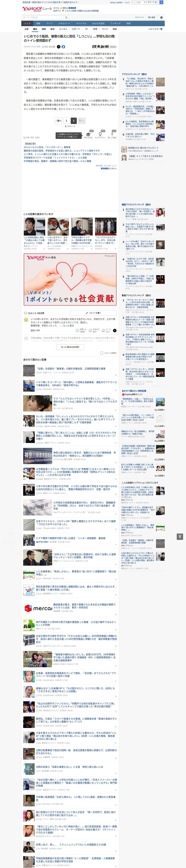Open settings with the gear icon
Screen dimensions: 186x868
click(161, 18)
